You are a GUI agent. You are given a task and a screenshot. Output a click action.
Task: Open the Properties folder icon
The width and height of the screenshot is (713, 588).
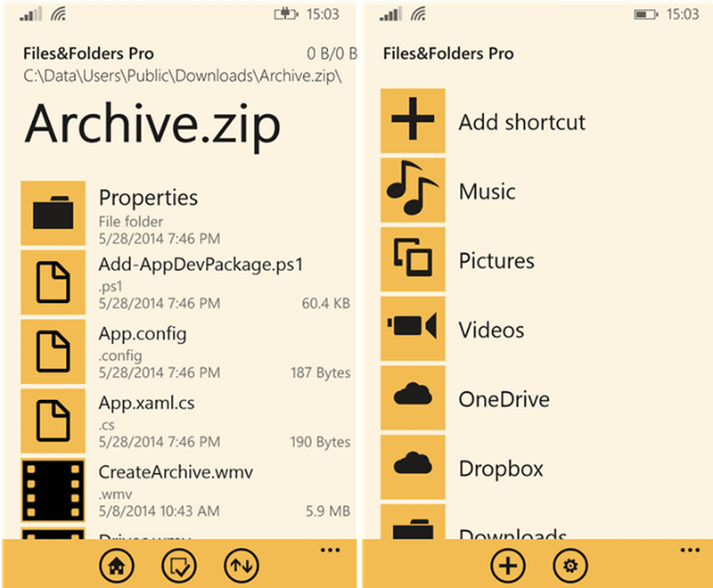(x=53, y=213)
